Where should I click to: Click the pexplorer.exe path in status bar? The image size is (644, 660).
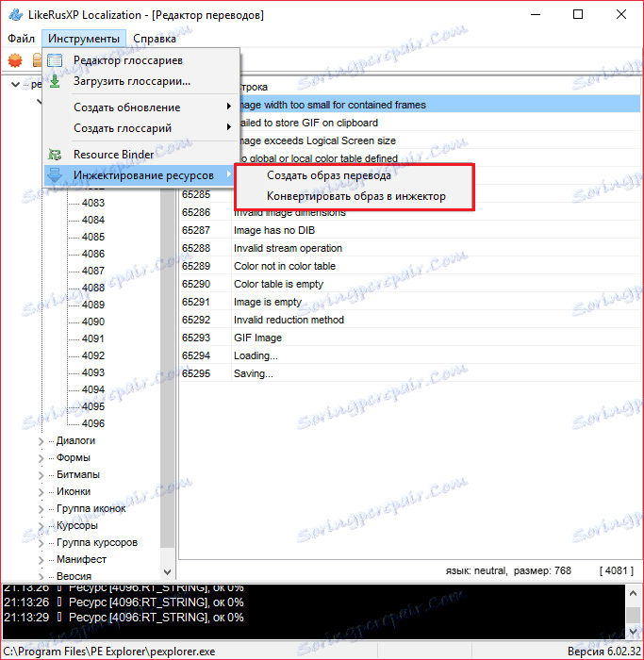(x=109, y=652)
